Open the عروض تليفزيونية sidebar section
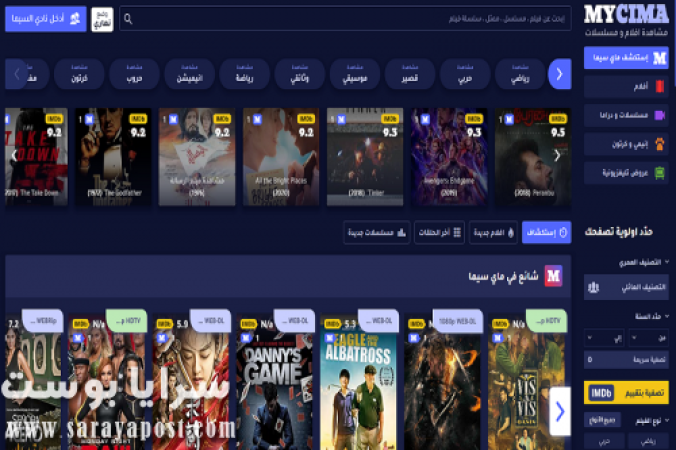The height and width of the screenshot is (450, 676). click(x=626, y=173)
